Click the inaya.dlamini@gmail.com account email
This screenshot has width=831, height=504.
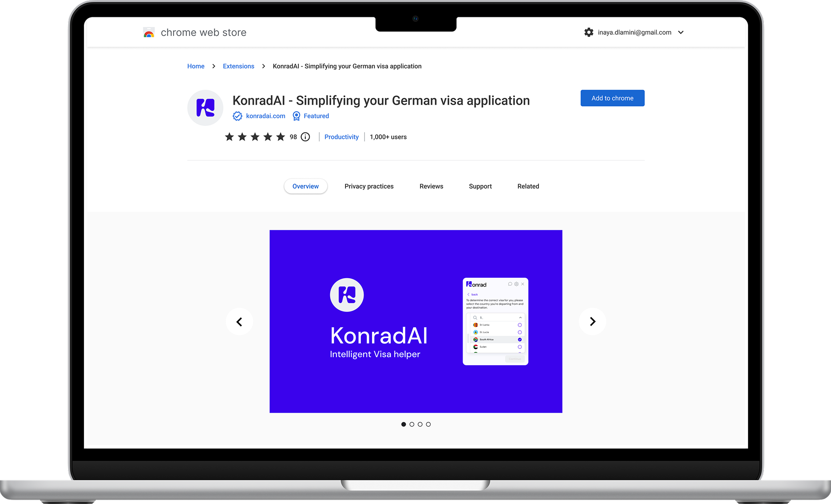634,32
